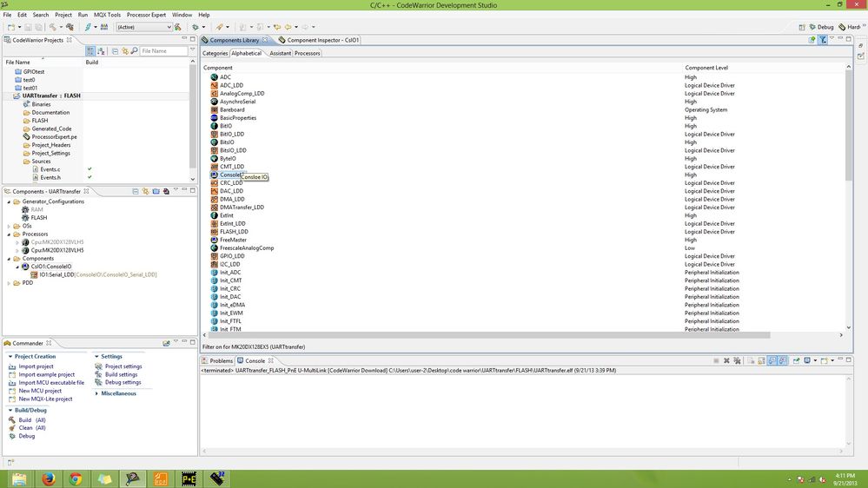
Task: Open the MQX Tools menu
Action: [108, 15]
